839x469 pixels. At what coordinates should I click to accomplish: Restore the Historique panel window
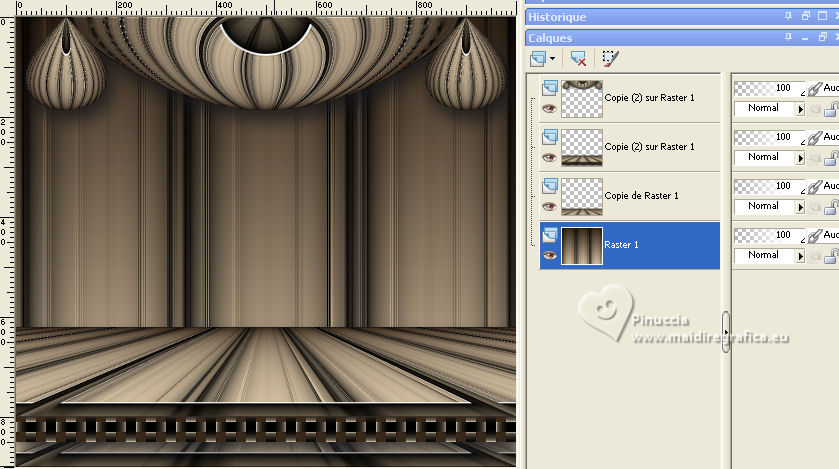tap(806, 17)
